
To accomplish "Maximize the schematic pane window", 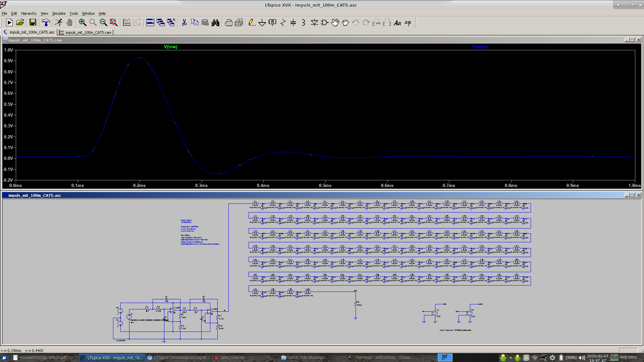I will (x=633, y=195).
